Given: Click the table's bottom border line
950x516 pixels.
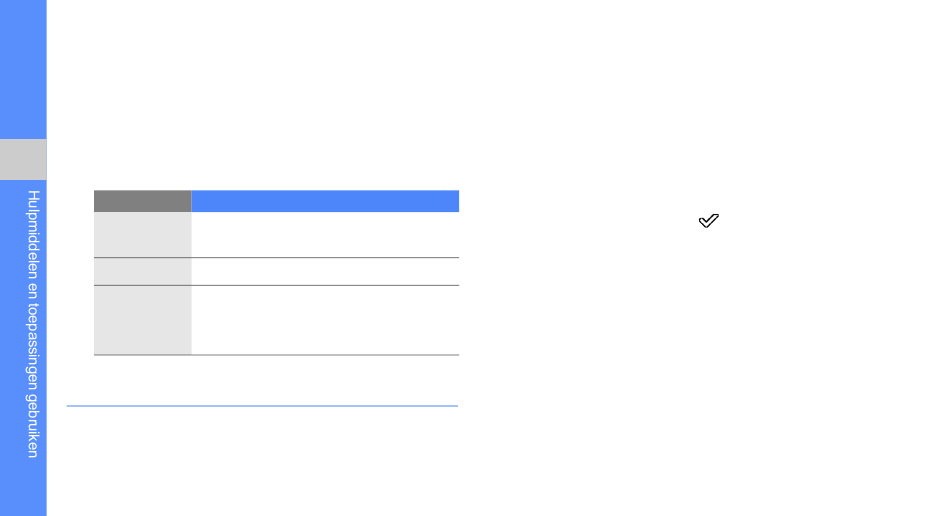Looking at the screenshot, I should pyautogui.click(x=276, y=355).
